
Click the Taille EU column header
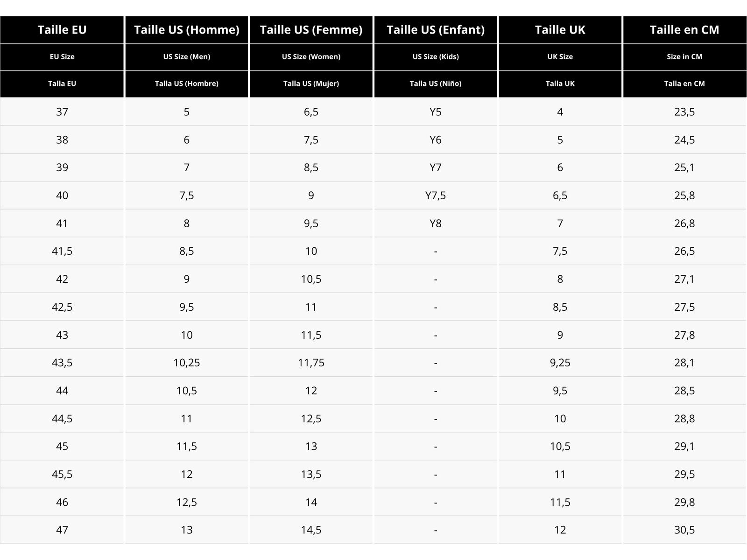tap(62, 30)
